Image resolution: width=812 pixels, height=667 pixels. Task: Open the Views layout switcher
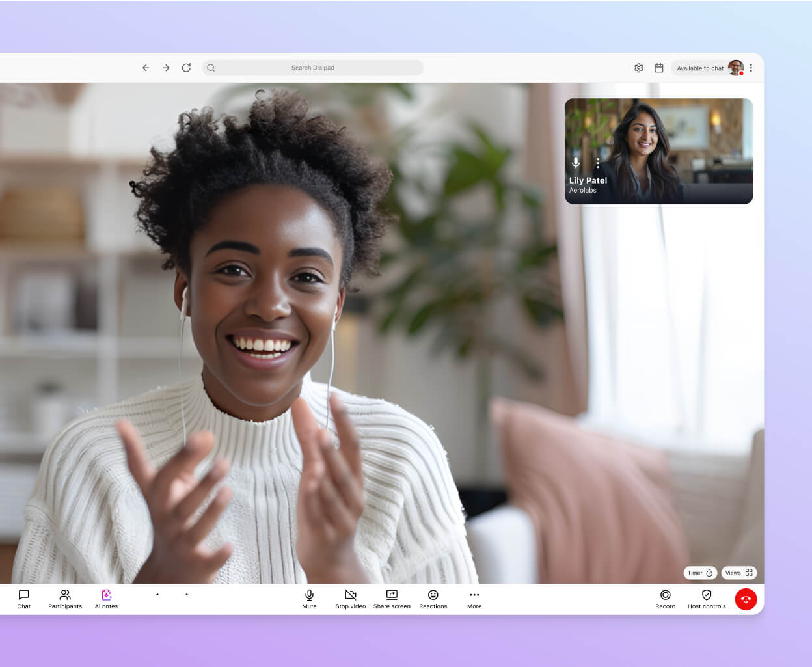pos(738,573)
